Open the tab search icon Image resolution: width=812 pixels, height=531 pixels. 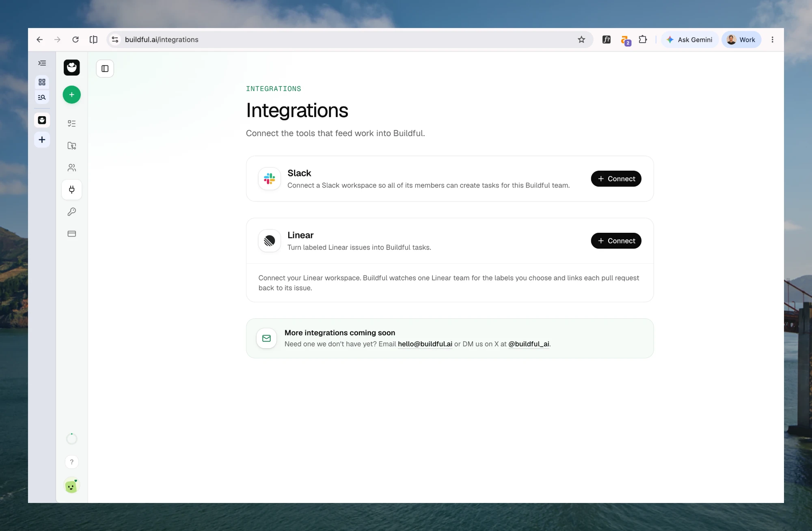coord(42,97)
